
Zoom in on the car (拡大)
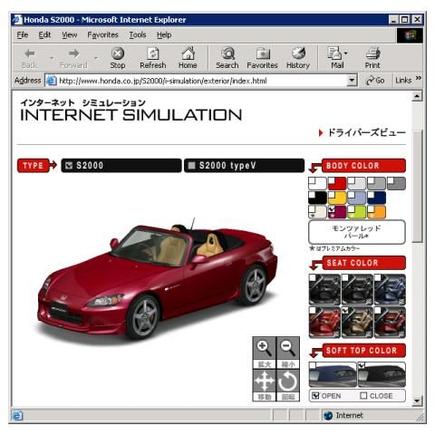[x=264, y=352]
